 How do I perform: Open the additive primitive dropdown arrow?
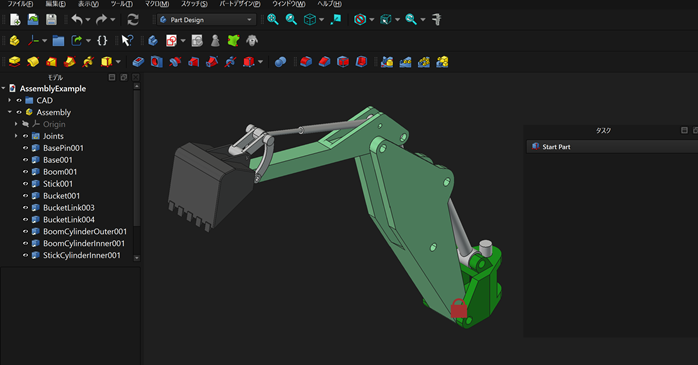tap(118, 61)
